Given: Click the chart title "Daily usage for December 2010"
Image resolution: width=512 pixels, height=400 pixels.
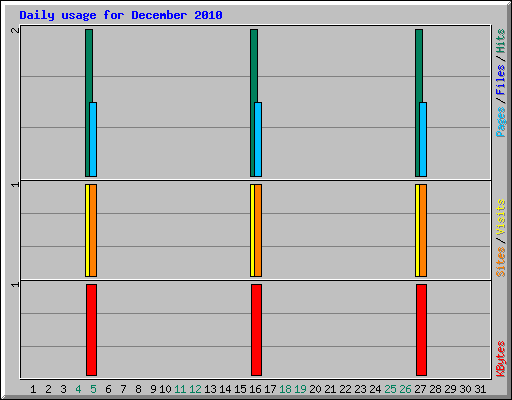Looking at the screenshot, I should coord(121,15).
